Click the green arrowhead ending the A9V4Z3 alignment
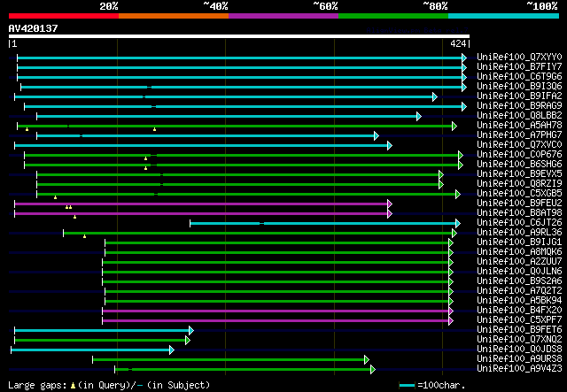567x392 pixels. coord(373,369)
